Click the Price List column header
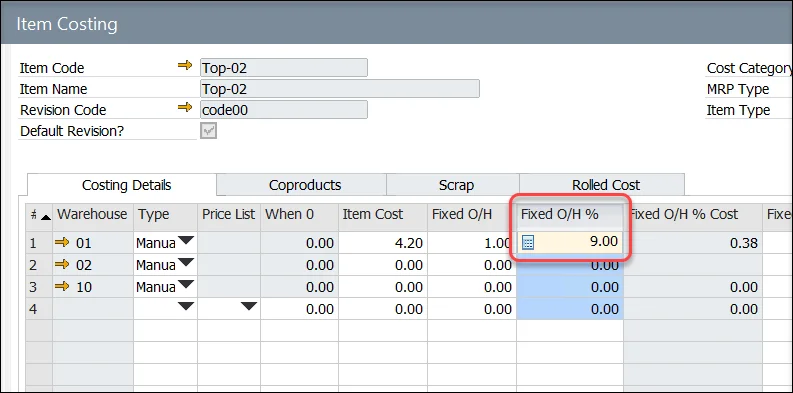This screenshot has height=393, width=793. click(x=229, y=214)
